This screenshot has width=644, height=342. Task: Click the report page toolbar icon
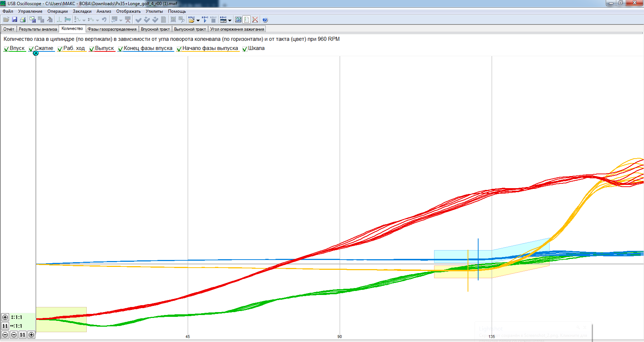pos(246,20)
